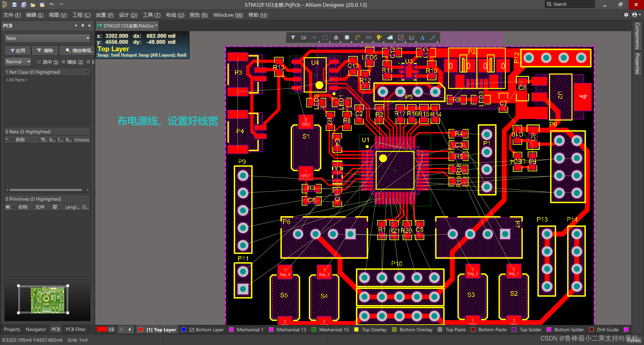This screenshot has height=345, width=644.
Task: Click the Mechanical 13 magenta swatch
Action: [271, 330]
